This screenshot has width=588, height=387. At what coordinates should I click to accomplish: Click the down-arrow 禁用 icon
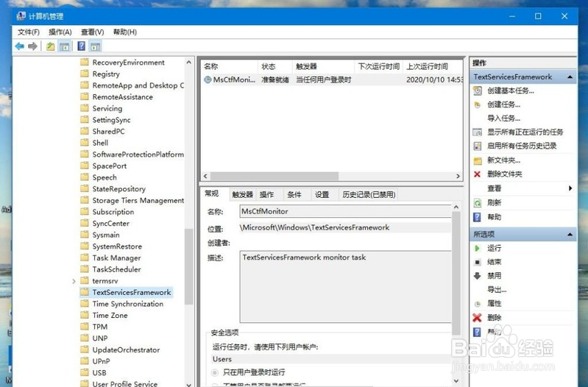click(x=477, y=276)
